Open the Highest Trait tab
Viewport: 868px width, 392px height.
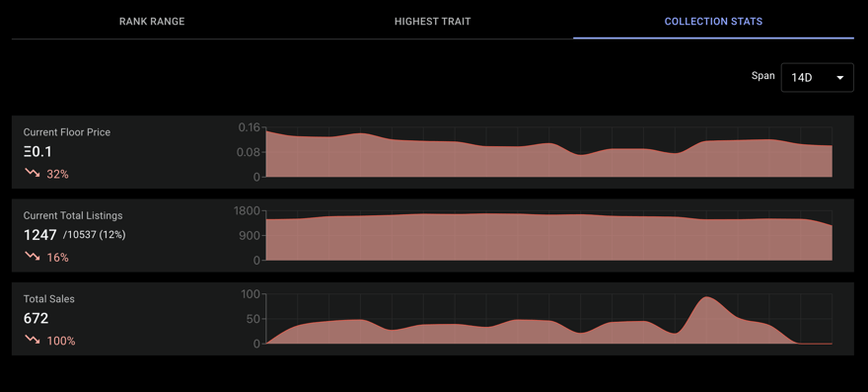[433, 22]
